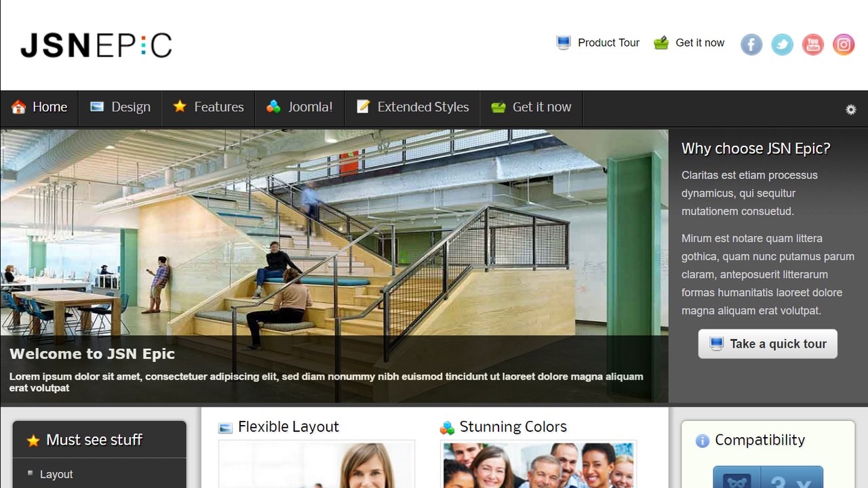
Task: Click the image icon beside Flexible Layout
Action: [x=225, y=428]
